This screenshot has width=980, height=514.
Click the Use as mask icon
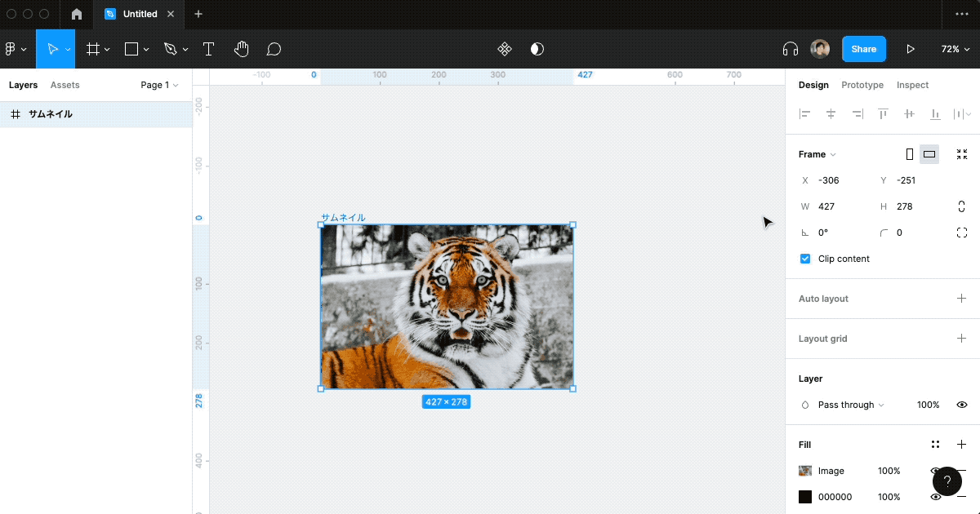537,49
